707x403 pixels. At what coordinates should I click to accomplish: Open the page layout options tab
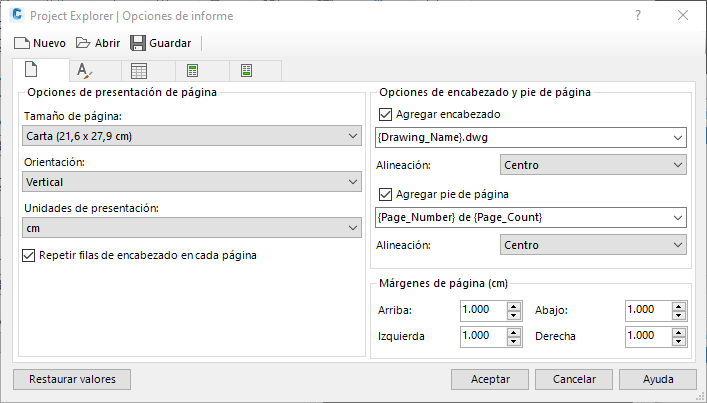tap(31, 70)
